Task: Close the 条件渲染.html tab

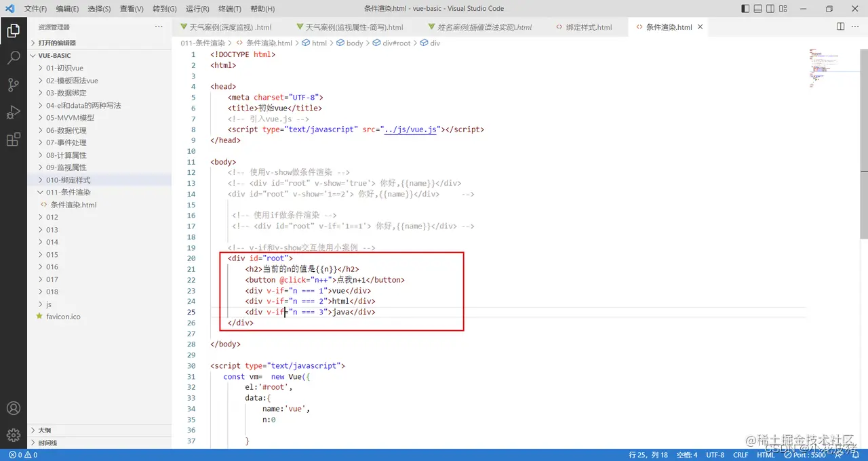Action: click(x=701, y=27)
